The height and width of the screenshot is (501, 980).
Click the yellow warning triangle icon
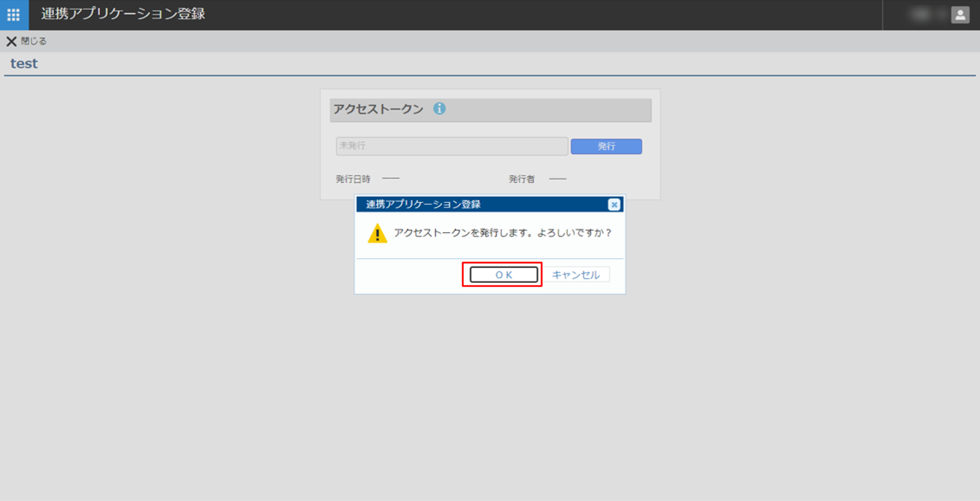click(x=377, y=234)
